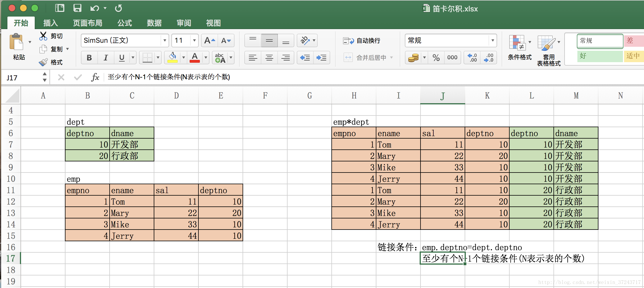The height and width of the screenshot is (288, 644).
Task: Toggle Italic formatting
Action: (x=106, y=58)
